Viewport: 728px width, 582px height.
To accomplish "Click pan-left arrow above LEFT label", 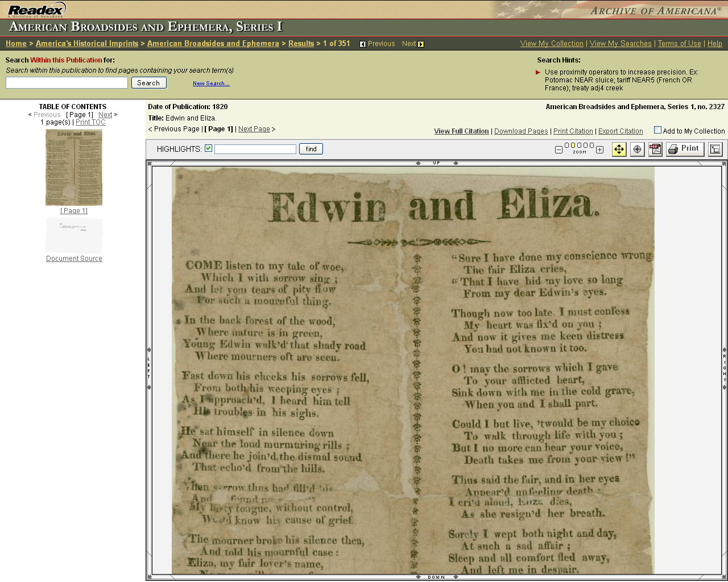I will pos(149,350).
